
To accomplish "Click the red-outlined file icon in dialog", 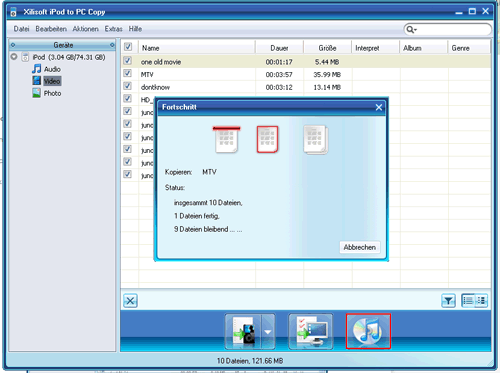I will click(x=267, y=139).
